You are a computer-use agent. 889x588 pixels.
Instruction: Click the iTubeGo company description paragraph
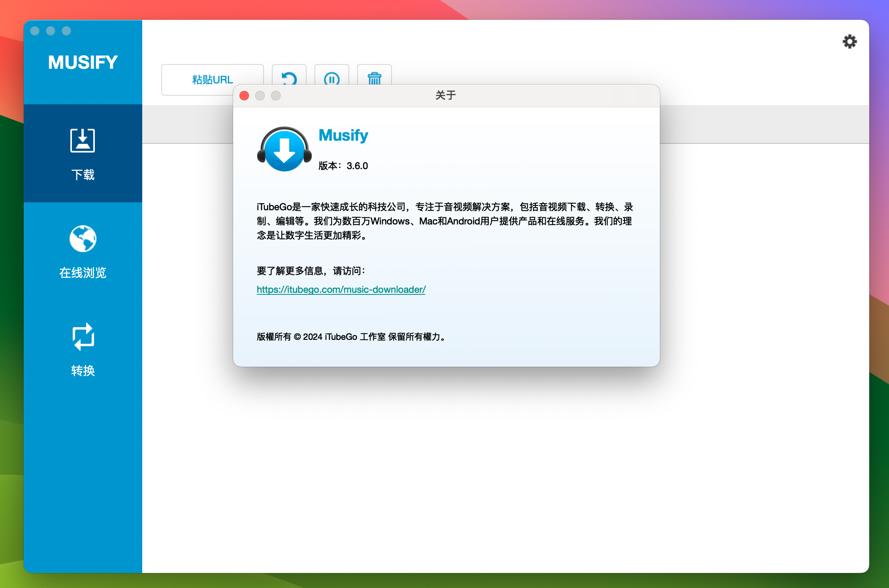(445, 221)
